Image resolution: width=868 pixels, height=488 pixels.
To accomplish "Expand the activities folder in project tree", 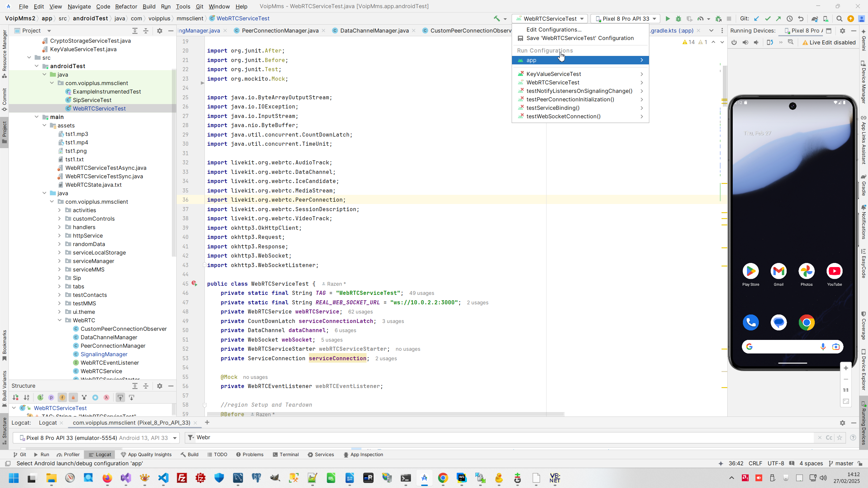I will point(60,210).
